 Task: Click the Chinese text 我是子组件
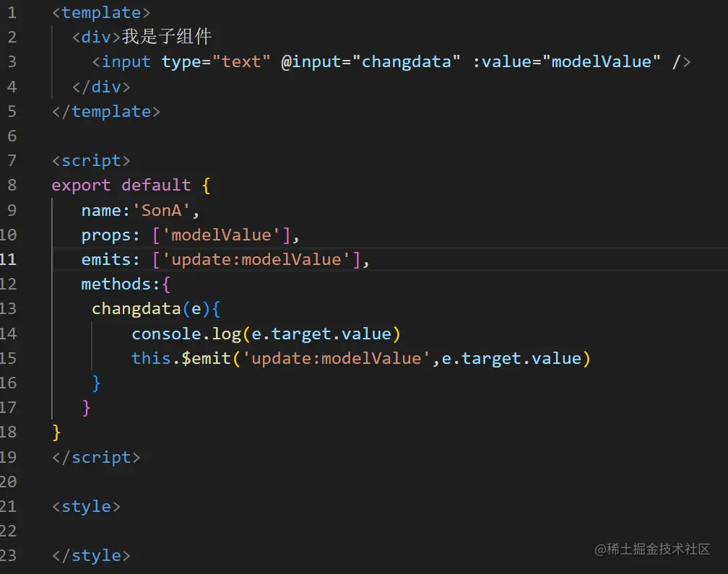(x=167, y=37)
